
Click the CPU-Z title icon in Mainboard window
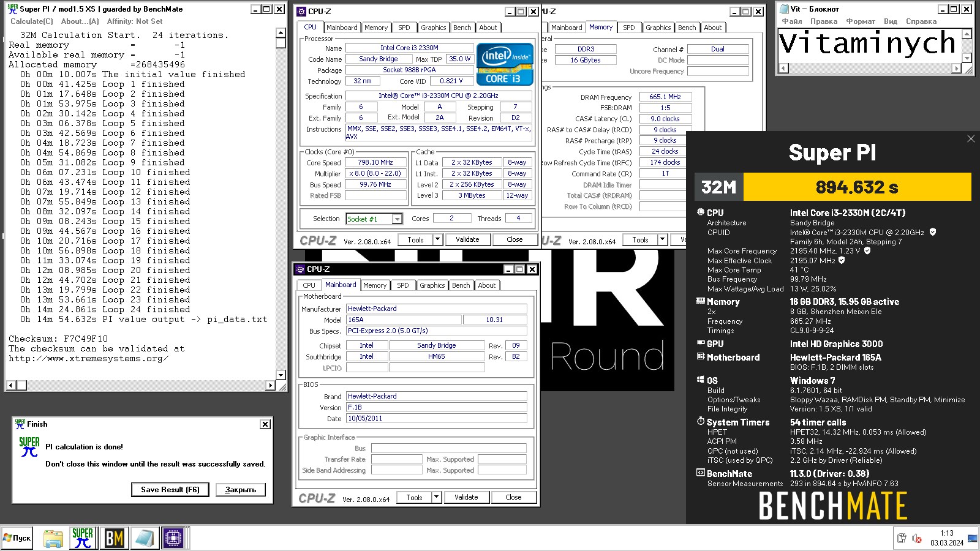click(300, 269)
